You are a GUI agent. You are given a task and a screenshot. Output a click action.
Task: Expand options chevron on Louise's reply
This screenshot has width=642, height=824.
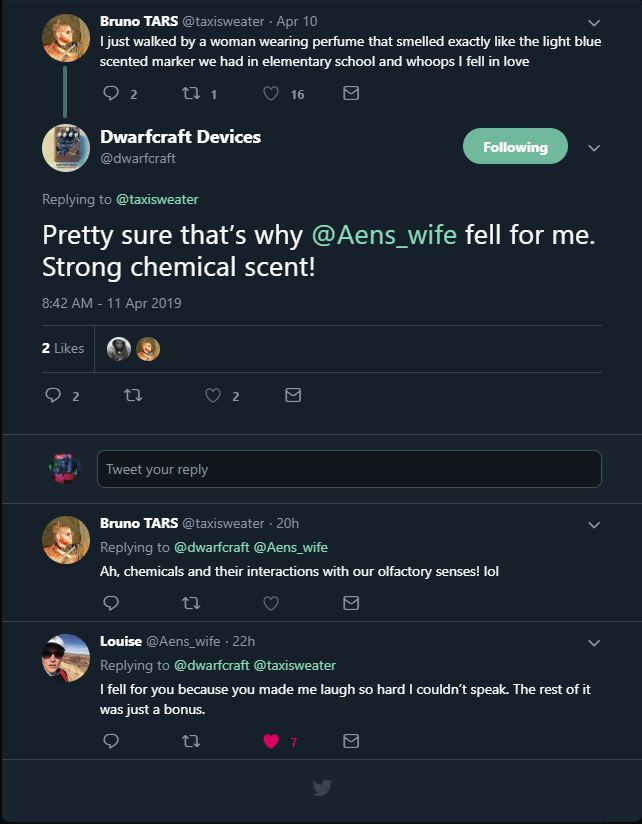coord(594,642)
